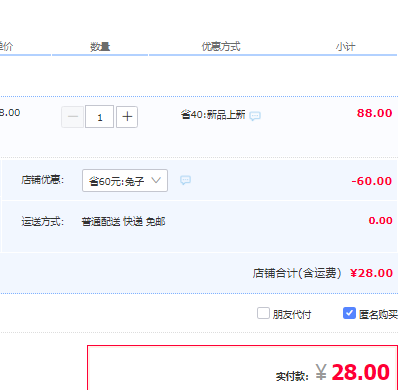Click the chat bubble icon beside 店铺优惠 dropdown
This screenshot has height=390, width=406.
click(185, 180)
